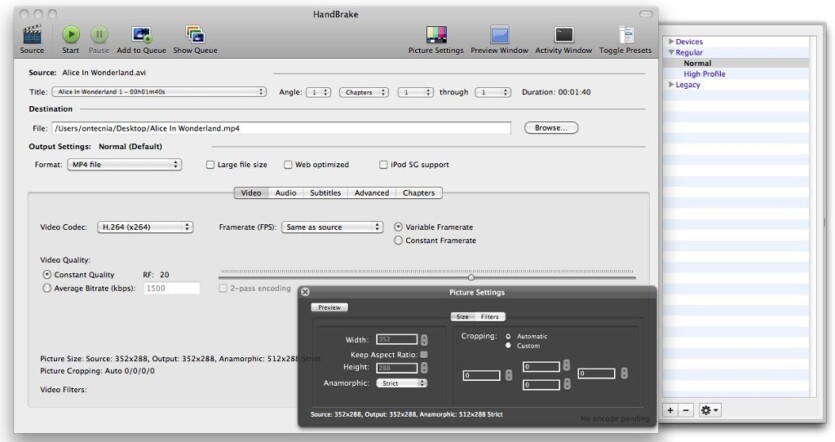835x442 pixels.
Task: Switch to the Chapters tab
Action: [x=419, y=193]
